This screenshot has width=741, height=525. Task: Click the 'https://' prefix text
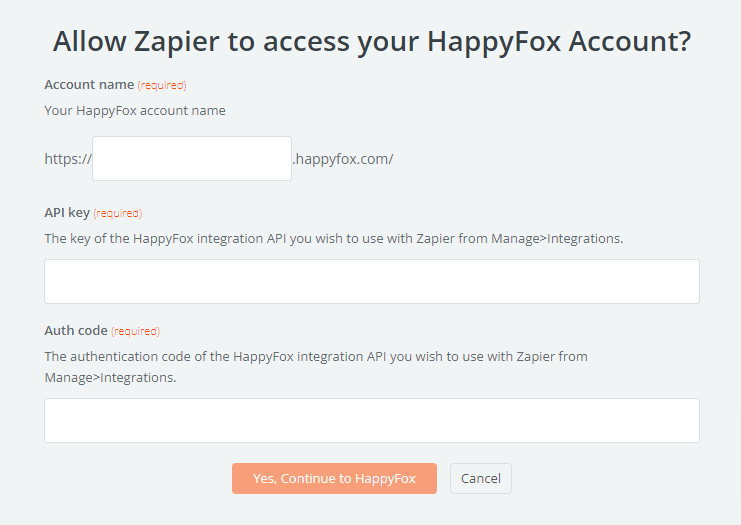pos(68,159)
